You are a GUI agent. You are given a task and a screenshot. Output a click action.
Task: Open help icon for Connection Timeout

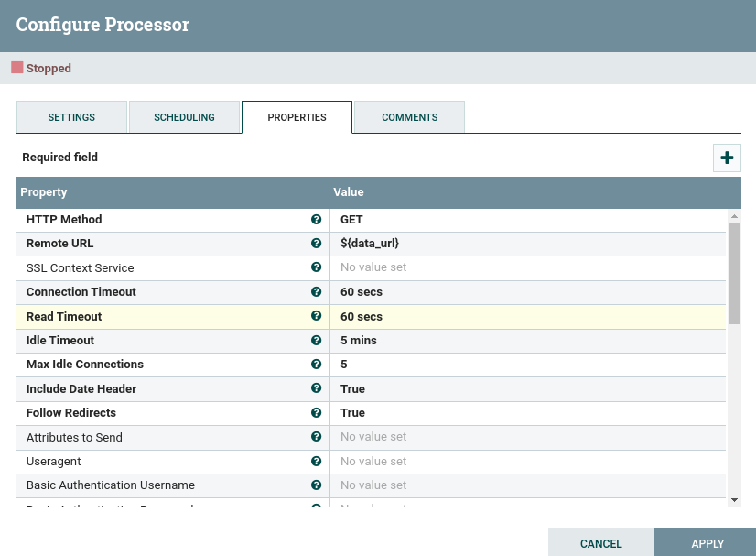point(317,291)
